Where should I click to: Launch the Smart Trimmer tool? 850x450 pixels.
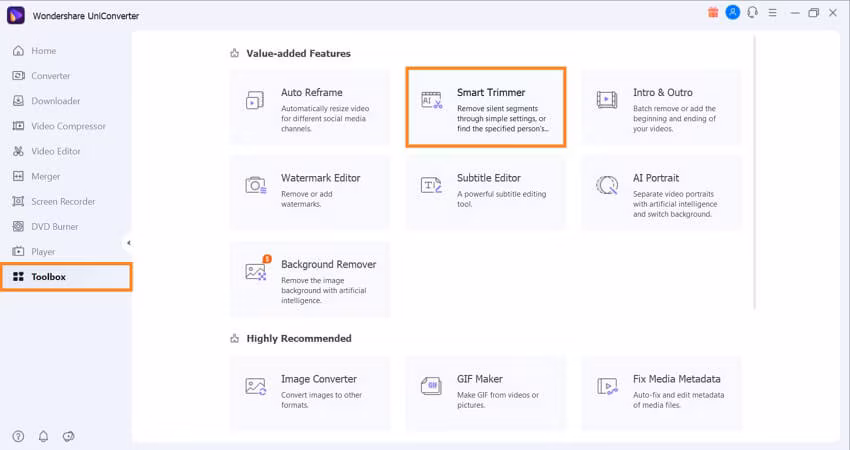pyautogui.click(x=486, y=107)
